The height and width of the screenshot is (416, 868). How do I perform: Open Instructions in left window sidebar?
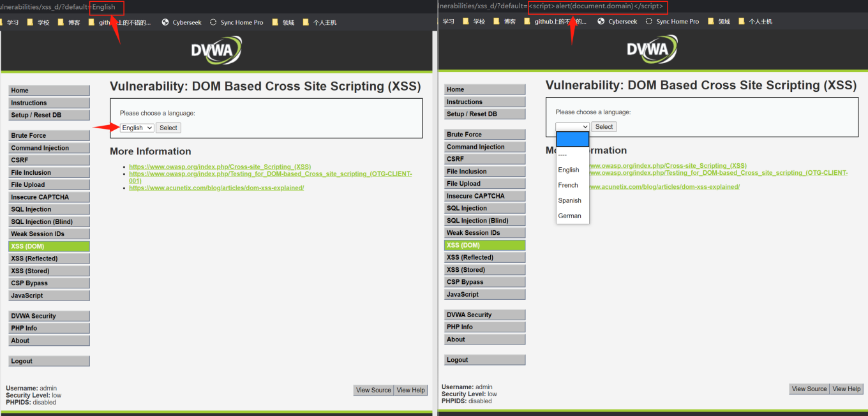pos(49,103)
